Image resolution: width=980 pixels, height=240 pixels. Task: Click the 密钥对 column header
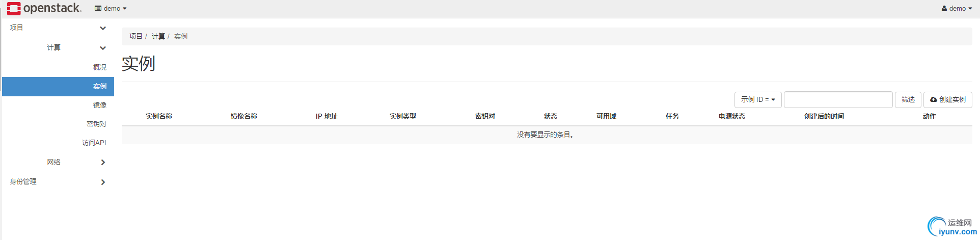click(485, 116)
